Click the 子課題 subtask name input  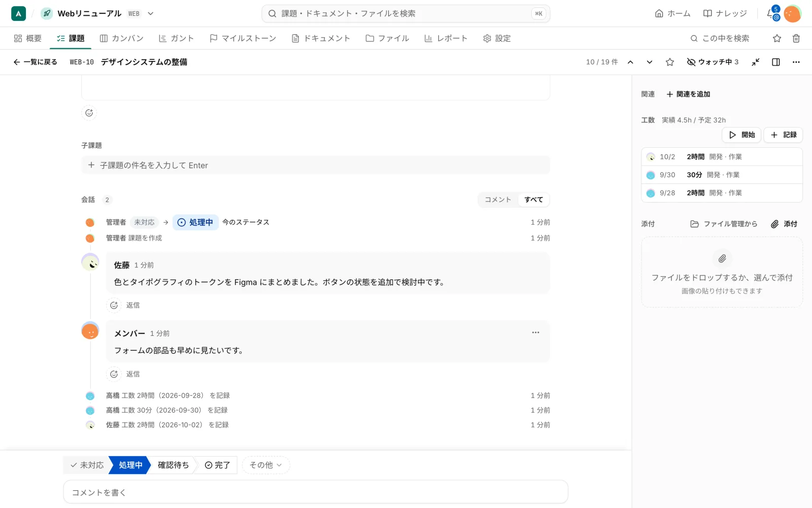click(316, 165)
